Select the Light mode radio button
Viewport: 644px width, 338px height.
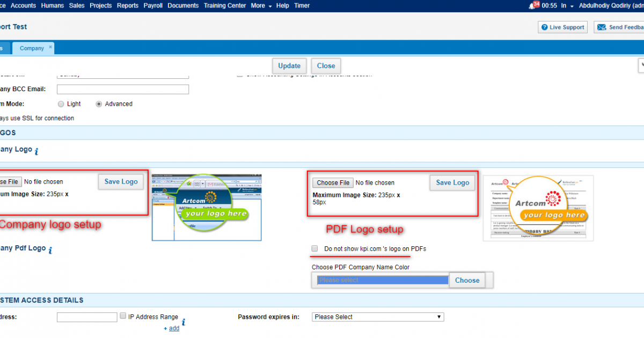click(x=61, y=104)
